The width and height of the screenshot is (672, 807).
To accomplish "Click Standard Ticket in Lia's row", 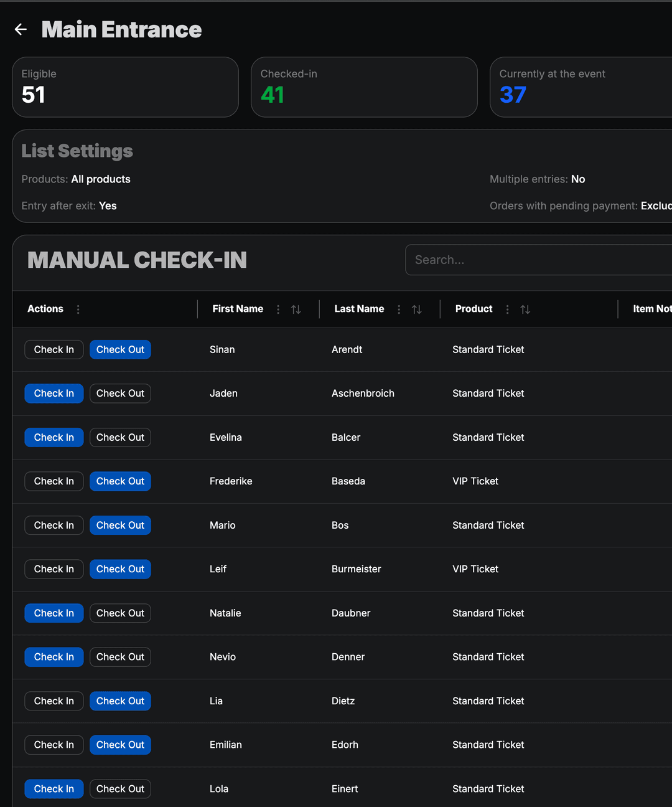I will [488, 701].
